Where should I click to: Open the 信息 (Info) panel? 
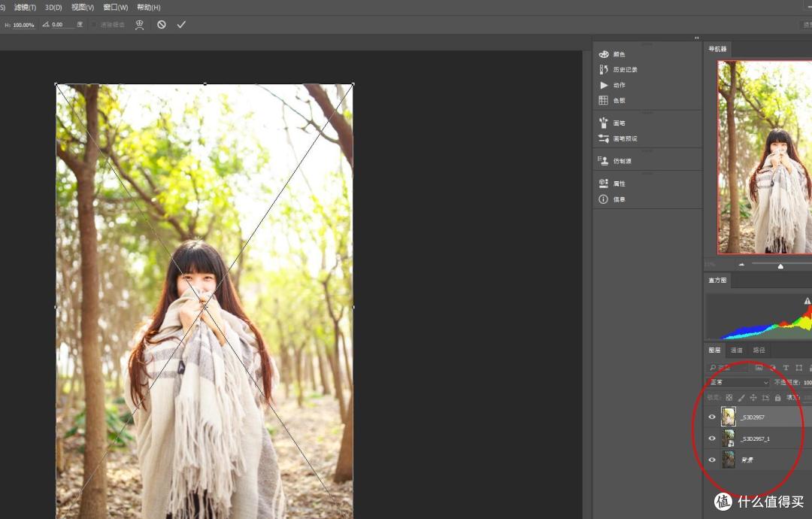click(x=612, y=199)
